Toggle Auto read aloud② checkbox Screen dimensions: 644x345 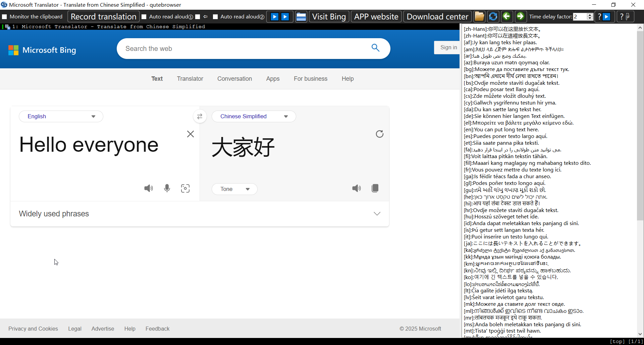pyautogui.click(x=215, y=17)
